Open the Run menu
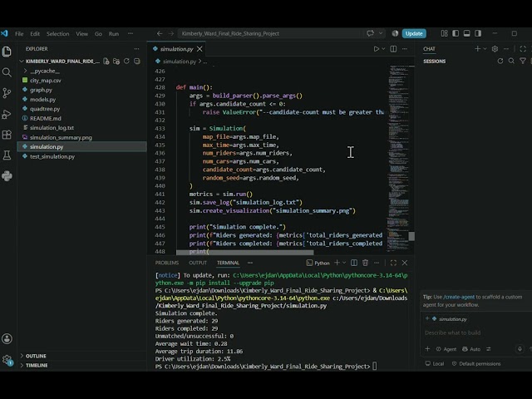Screen dimensions: 532x399 [114, 33]
